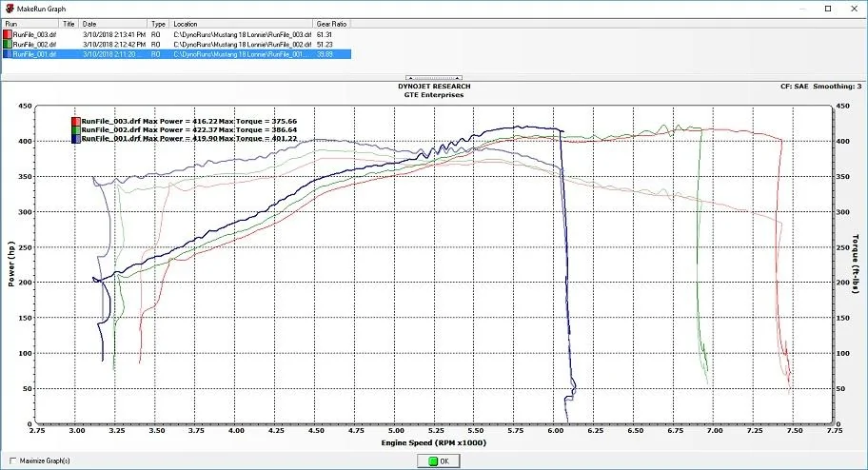The height and width of the screenshot is (470, 868).
Task: Maximize the MakeRun Graph window
Action: pos(828,9)
